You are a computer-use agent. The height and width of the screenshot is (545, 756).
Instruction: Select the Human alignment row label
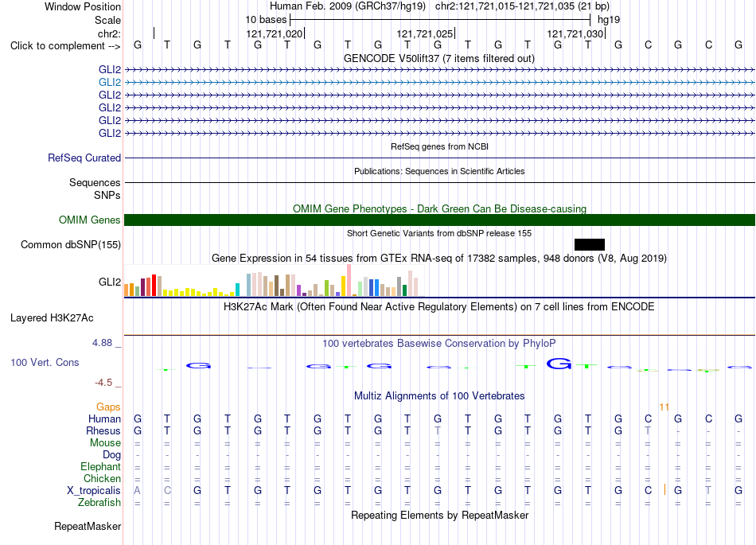click(104, 418)
